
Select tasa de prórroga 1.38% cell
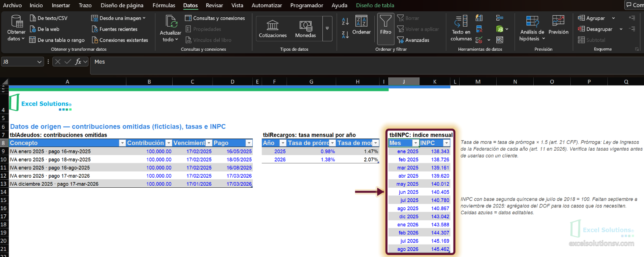point(312,160)
